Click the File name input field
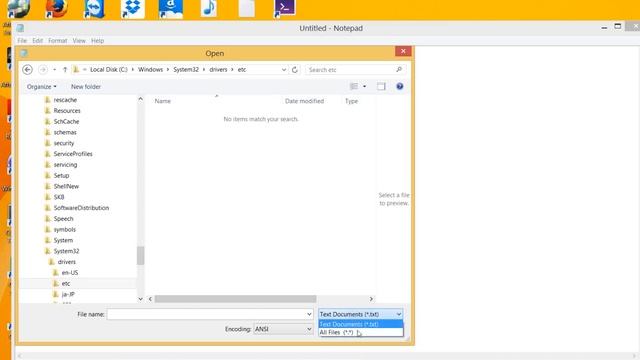 coord(206,314)
